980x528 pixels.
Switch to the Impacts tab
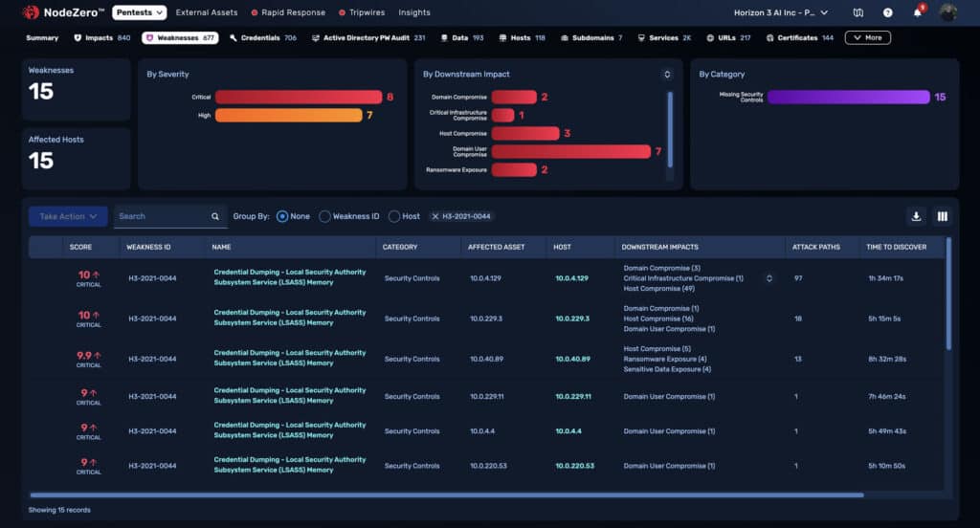point(101,38)
